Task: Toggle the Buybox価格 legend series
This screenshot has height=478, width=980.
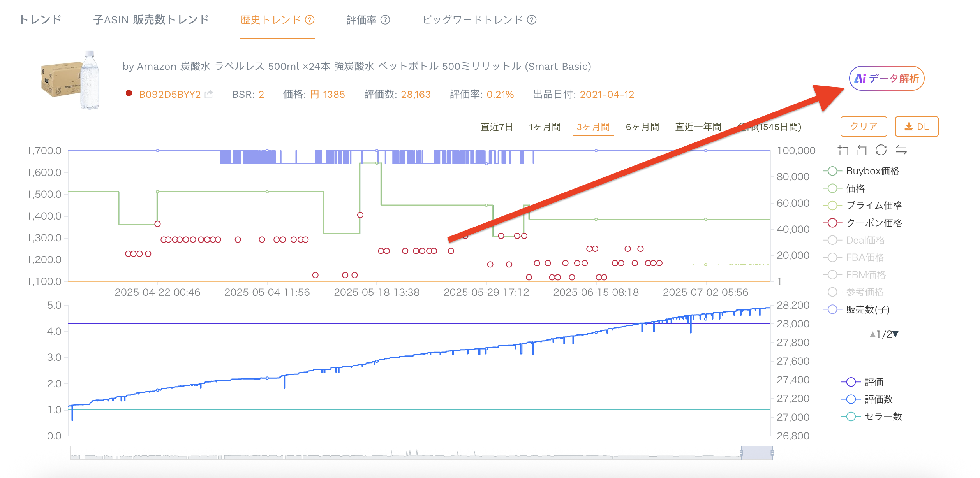Action: click(861, 171)
